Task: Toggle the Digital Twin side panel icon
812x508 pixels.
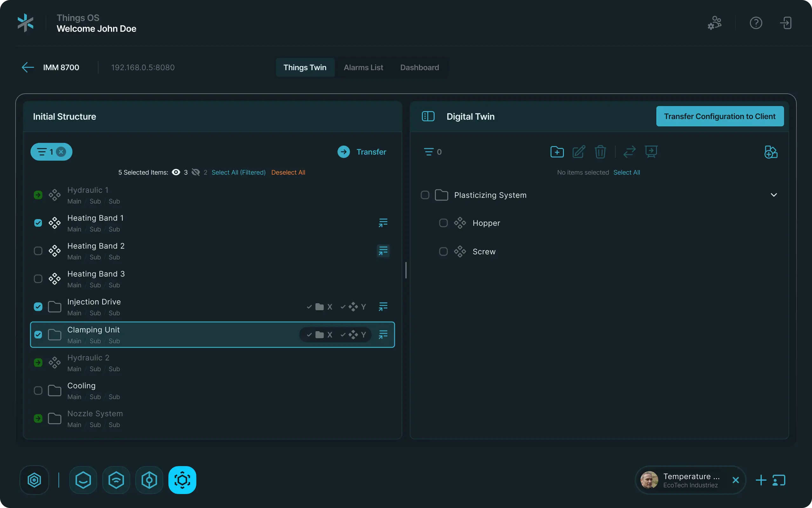Action: pos(428,116)
